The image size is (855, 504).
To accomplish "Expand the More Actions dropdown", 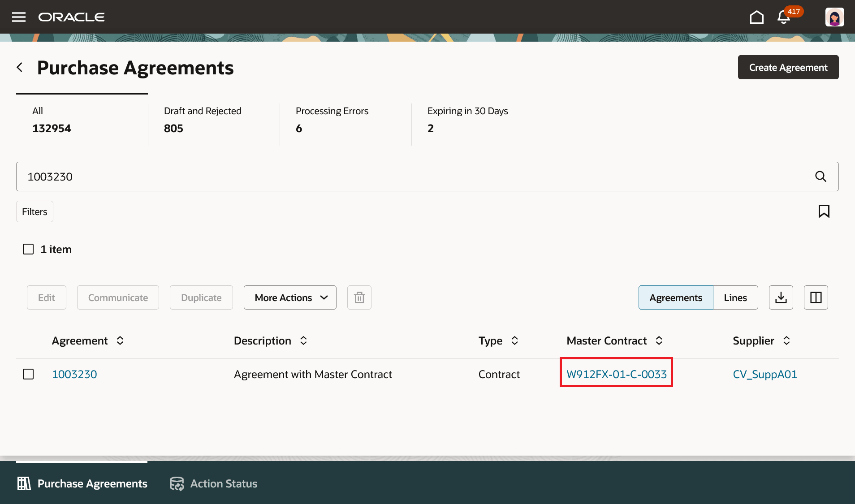I will pos(290,297).
